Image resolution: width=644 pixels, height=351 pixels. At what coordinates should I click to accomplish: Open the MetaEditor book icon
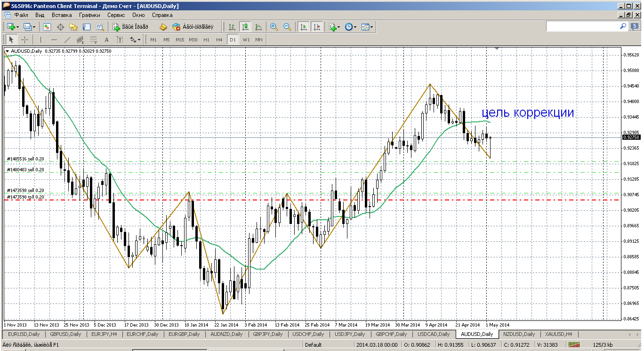pyautogui.click(x=163, y=27)
